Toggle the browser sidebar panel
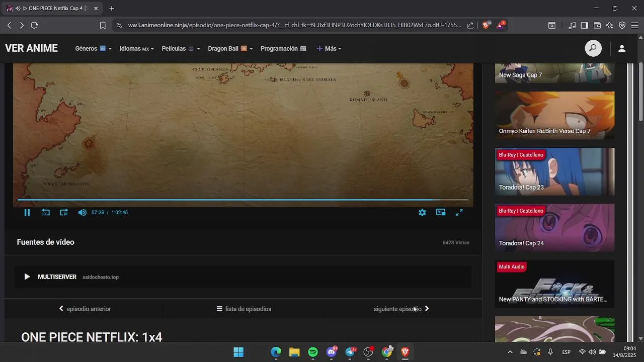Image resolution: width=644 pixels, height=362 pixels. [x=584, y=25]
